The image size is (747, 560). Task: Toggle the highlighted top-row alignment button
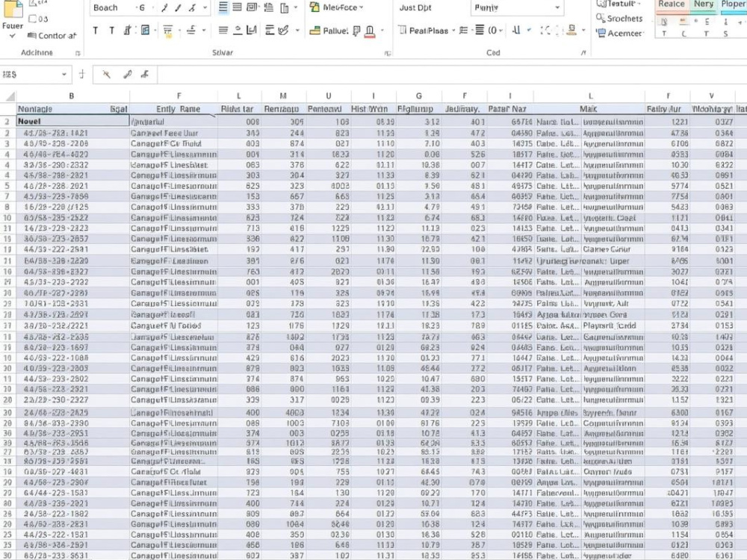223,7
